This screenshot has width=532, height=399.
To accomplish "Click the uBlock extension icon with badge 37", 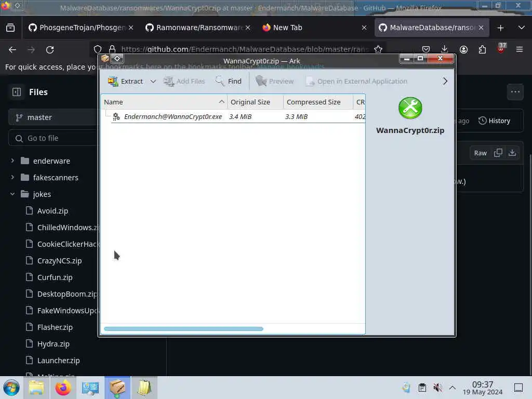I will point(501,48).
